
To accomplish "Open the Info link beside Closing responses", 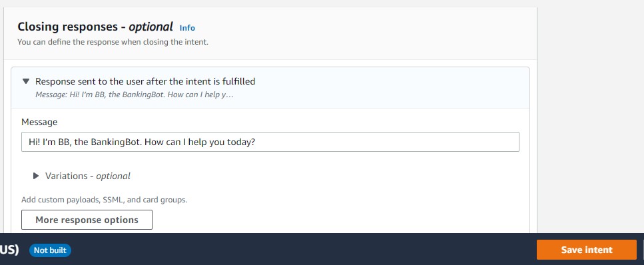I will 187,28.
